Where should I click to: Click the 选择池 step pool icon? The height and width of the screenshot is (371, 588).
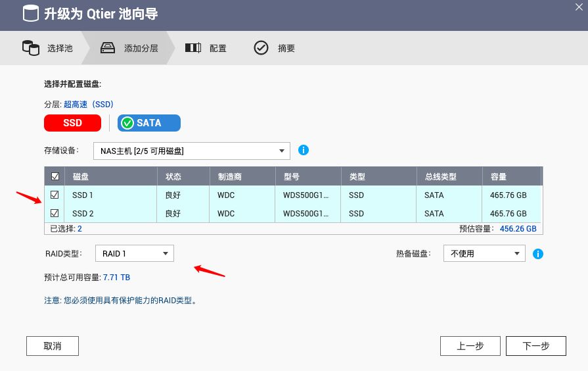coord(30,48)
